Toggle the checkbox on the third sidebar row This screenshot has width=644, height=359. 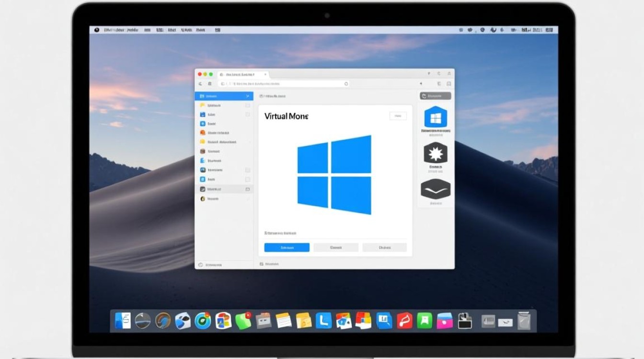point(248,114)
